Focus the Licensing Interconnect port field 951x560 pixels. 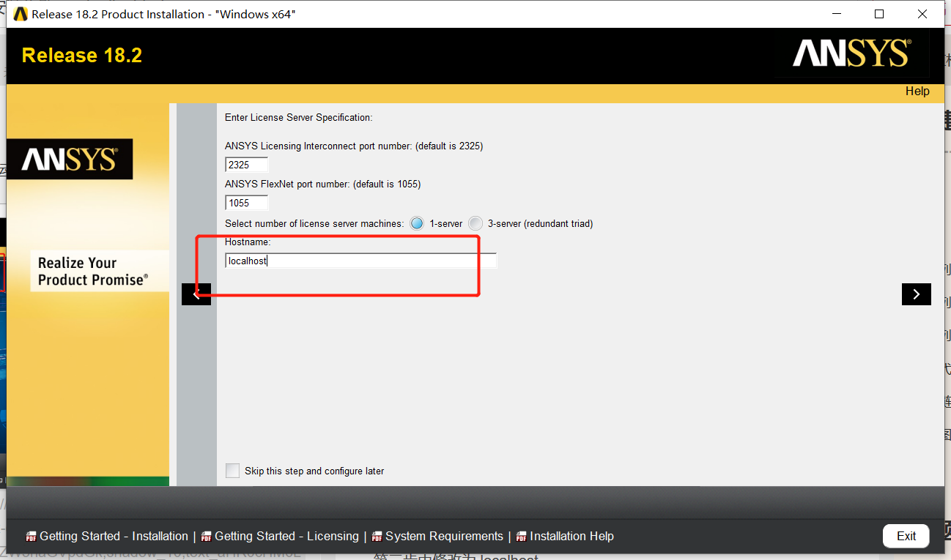tap(247, 165)
